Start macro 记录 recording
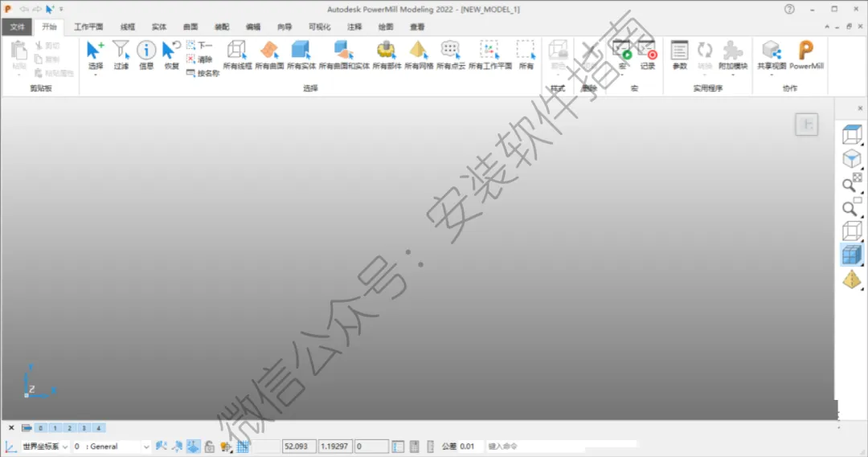Viewport: 868px width, 457px height. [x=647, y=55]
